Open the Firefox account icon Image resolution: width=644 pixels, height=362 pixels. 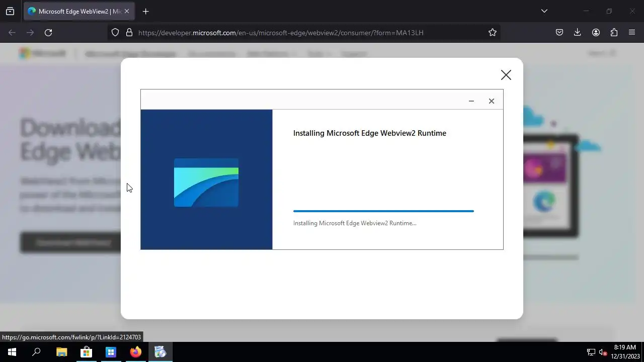pyautogui.click(x=596, y=33)
